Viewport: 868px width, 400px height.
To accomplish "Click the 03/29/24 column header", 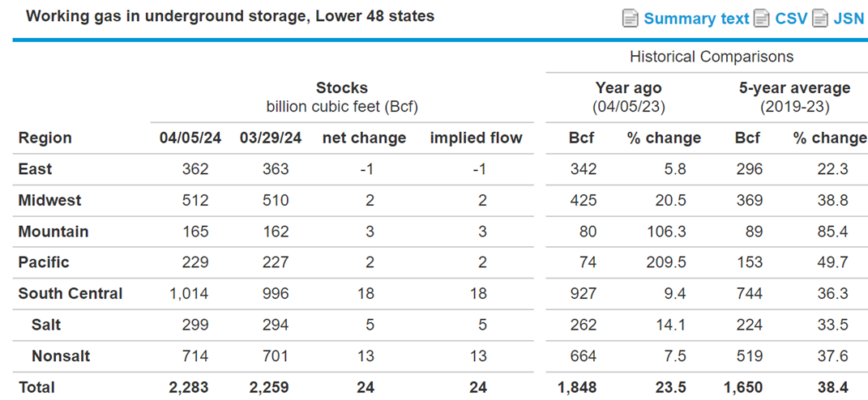I will click(x=271, y=138).
